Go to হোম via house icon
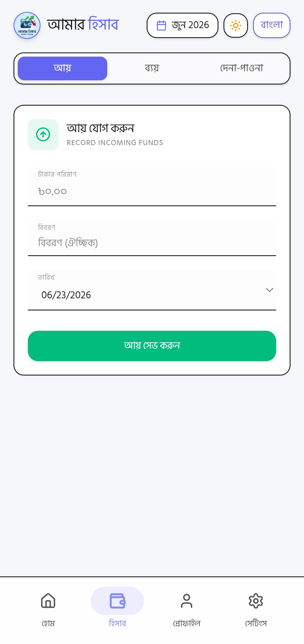 pyautogui.click(x=48, y=601)
